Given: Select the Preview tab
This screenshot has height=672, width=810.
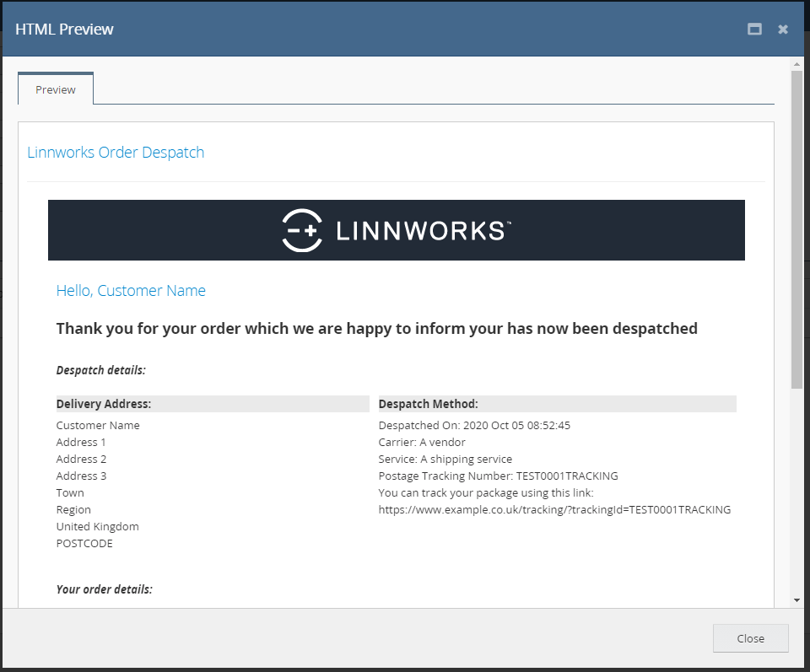Looking at the screenshot, I should [x=56, y=89].
